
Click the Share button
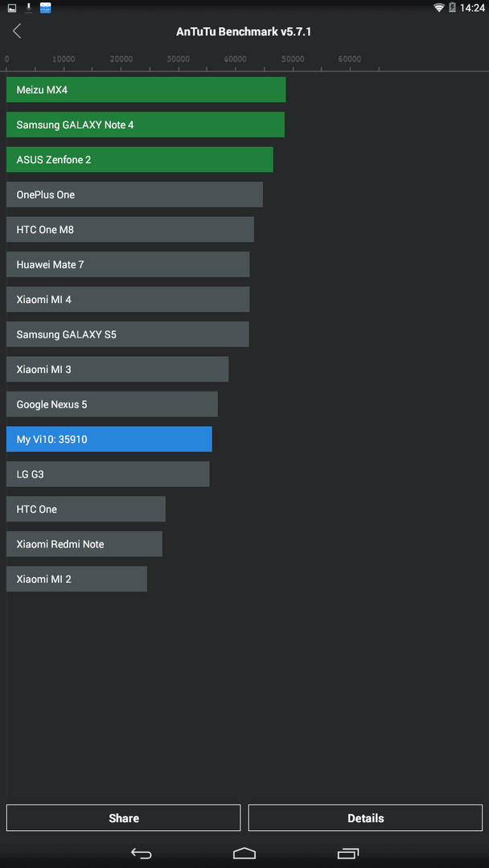[124, 817]
